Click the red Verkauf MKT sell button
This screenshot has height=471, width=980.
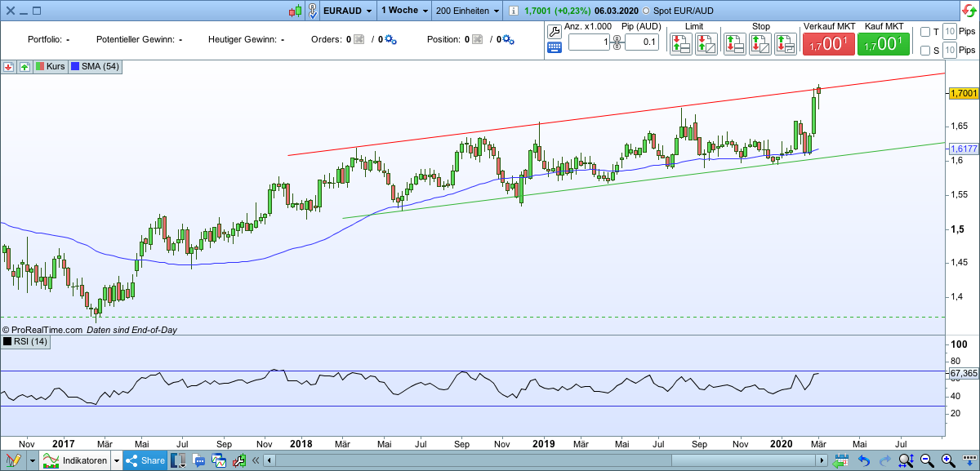click(x=828, y=44)
